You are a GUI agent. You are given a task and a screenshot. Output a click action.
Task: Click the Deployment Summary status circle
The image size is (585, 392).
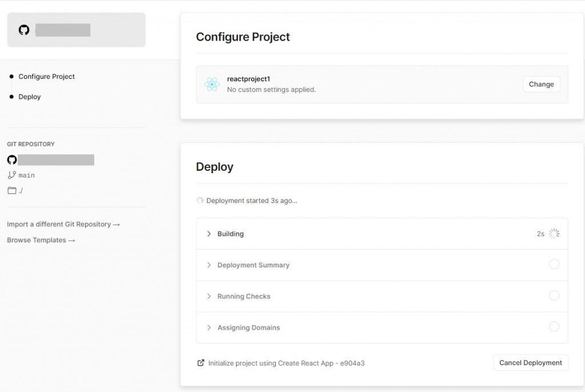pyautogui.click(x=554, y=265)
